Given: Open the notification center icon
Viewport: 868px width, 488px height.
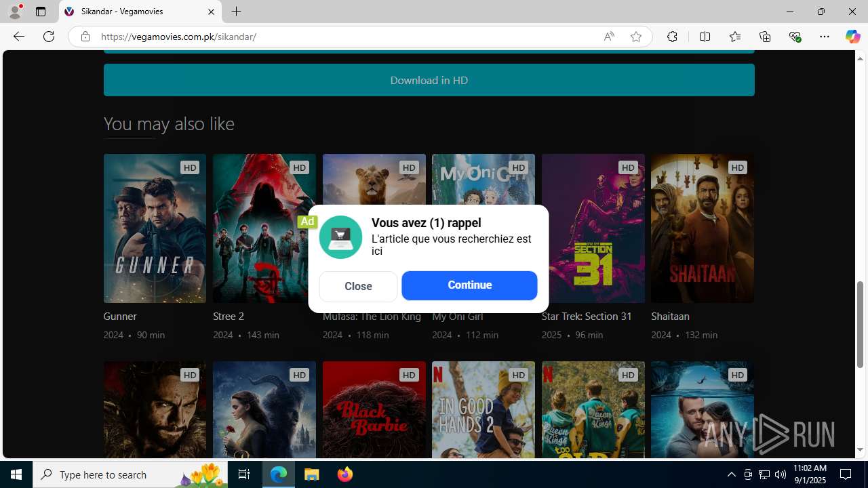Looking at the screenshot, I should pyautogui.click(x=846, y=474).
